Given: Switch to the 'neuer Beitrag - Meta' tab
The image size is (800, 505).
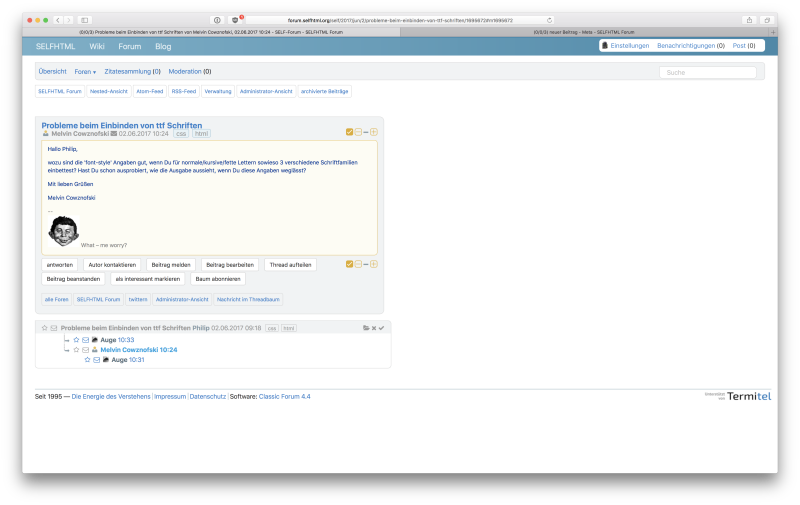Looking at the screenshot, I should [x=584, y=32].
